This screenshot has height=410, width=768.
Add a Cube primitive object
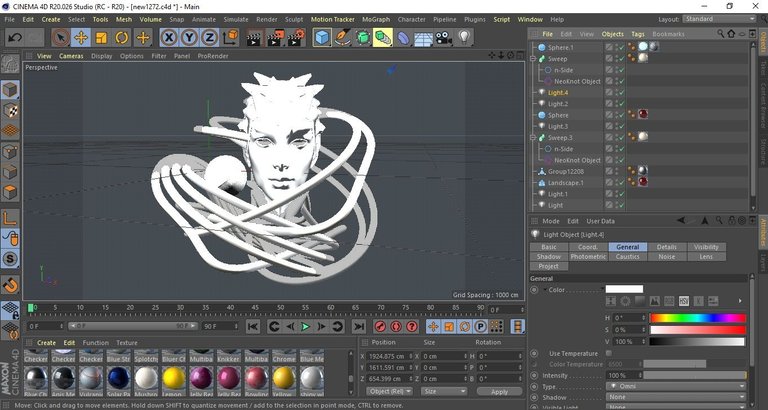click(322, 38)
